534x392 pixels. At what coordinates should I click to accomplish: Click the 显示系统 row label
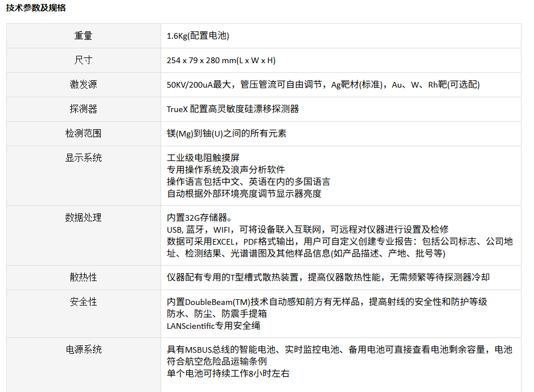point(83,158)
